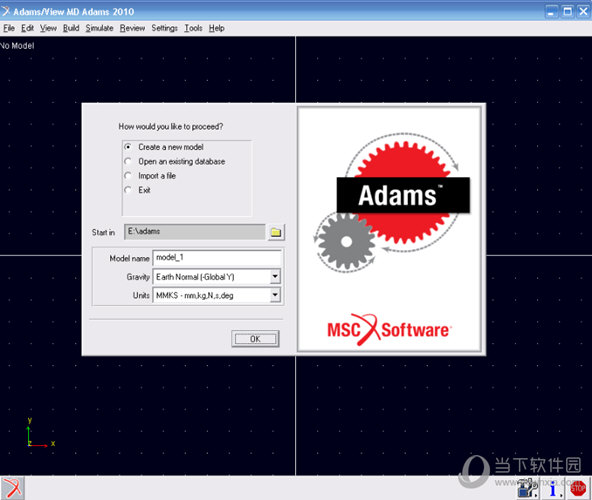Click the Adams/View title bar application icon
The height and width of the screenshot is (500, 592).
pos(5,11)
